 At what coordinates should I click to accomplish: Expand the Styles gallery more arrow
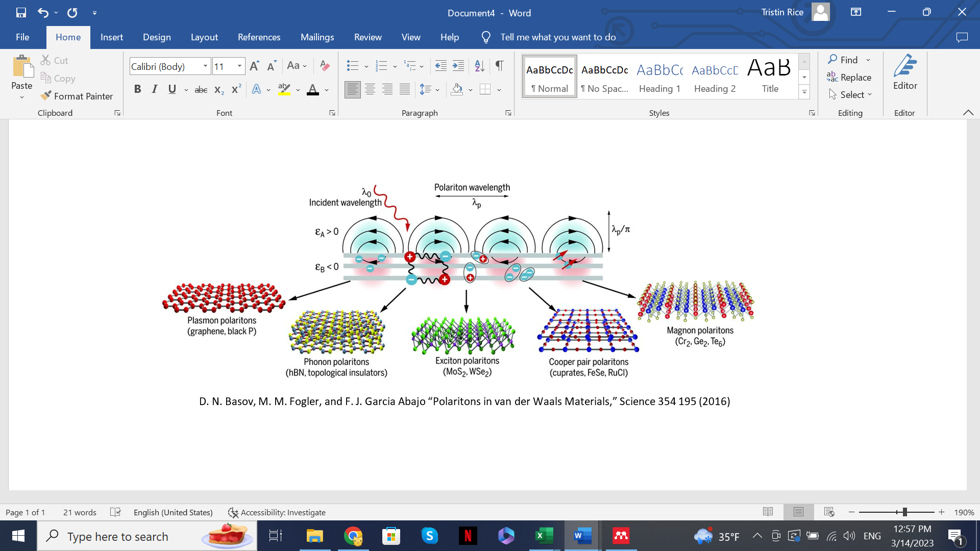(x=804, y=92)
